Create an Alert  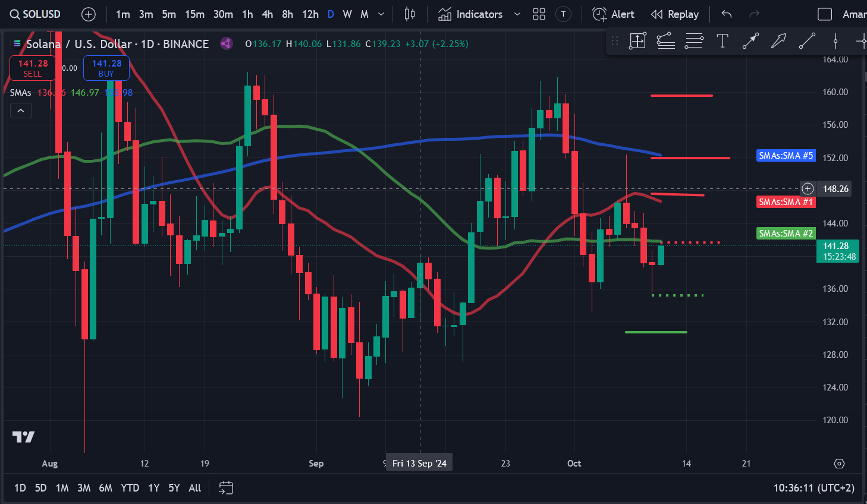(x=614, y=14)
